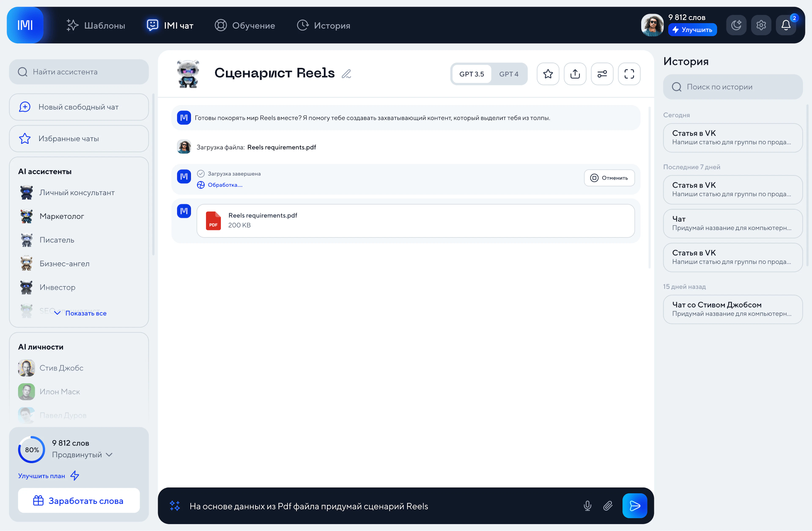Open chat parameters sliders icon
This screenshot has width=812, height=531.
click(x=602, y=74)
